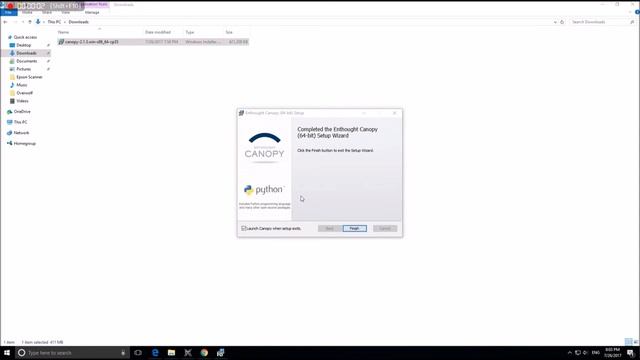The height and width of the screenshot is (360, 640).
Task: Click the Forward navigation arrow
Action: [15, 22]
